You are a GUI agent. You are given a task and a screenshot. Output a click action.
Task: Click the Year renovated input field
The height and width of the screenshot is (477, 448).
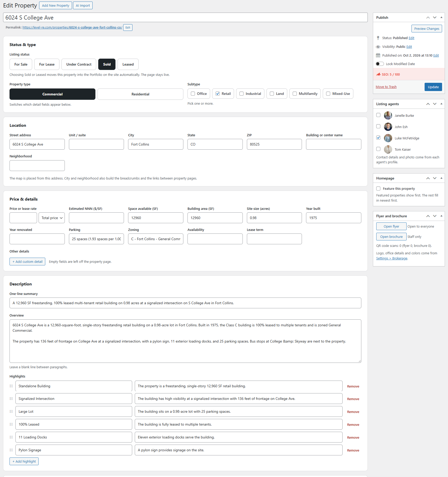[x=37, y=239]
